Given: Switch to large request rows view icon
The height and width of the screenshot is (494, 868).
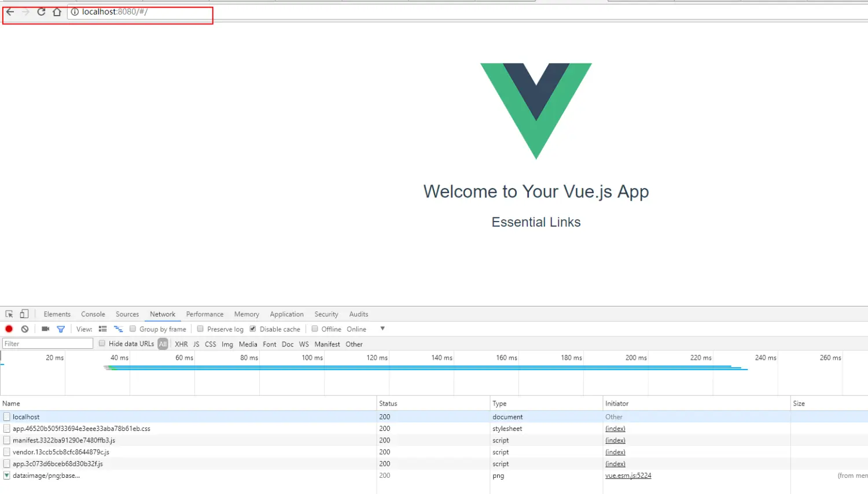Looking at the screenshot, I should (103, 329).
